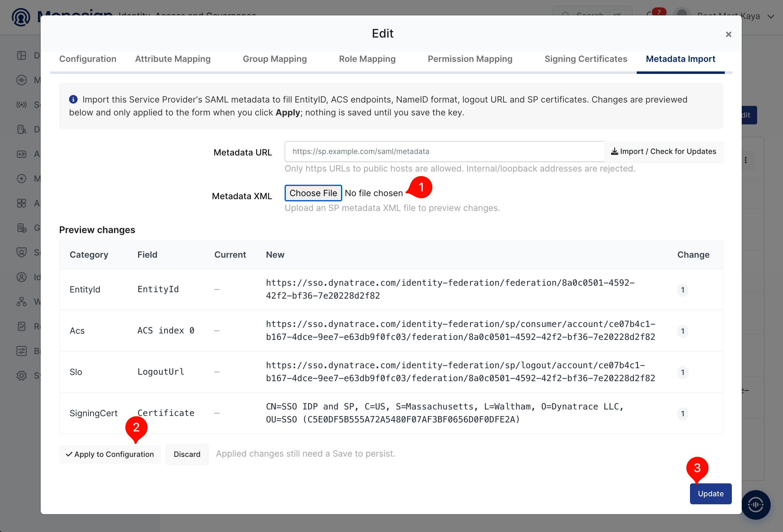Click the shield user sidebar icon

22,252
